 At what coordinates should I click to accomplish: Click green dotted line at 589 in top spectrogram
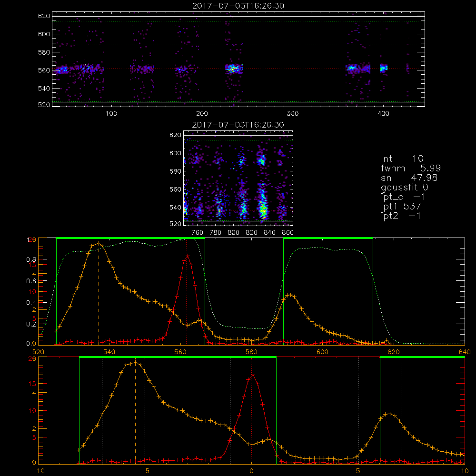tap(238, 44)
